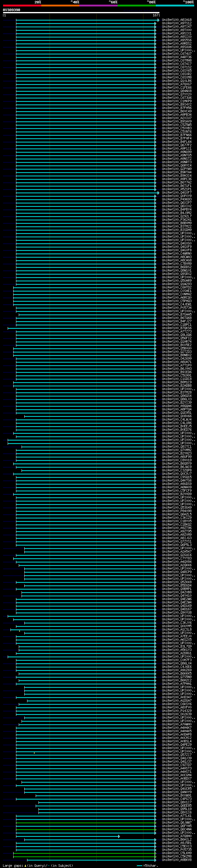Open hit UniRef100_P14329
197x868 pixels.
click(x=176, y=711)
